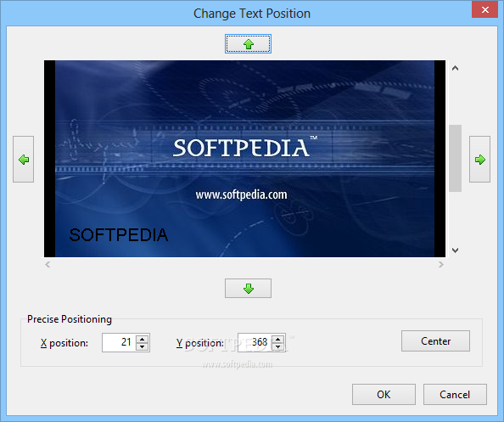Viewport: 504px width, 422px height.
Task: Click the vertical scrollbar thumb
Action: pos(455,158)
